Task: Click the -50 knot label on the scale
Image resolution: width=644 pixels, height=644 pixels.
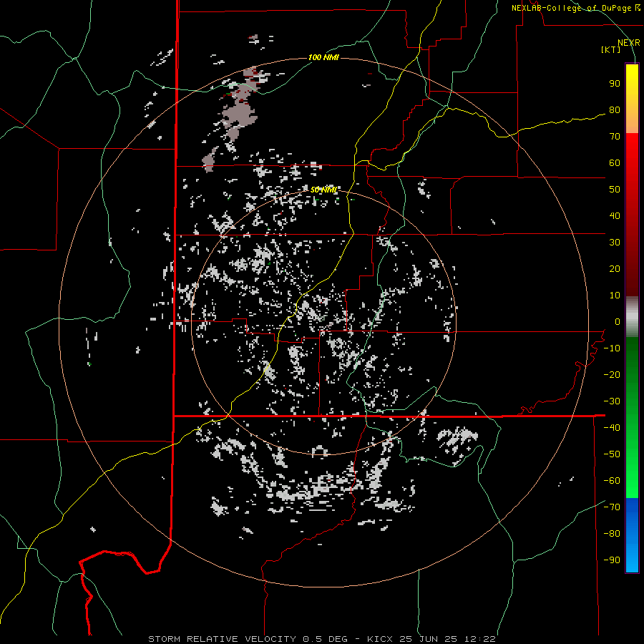Action: [x=612, y=454]
